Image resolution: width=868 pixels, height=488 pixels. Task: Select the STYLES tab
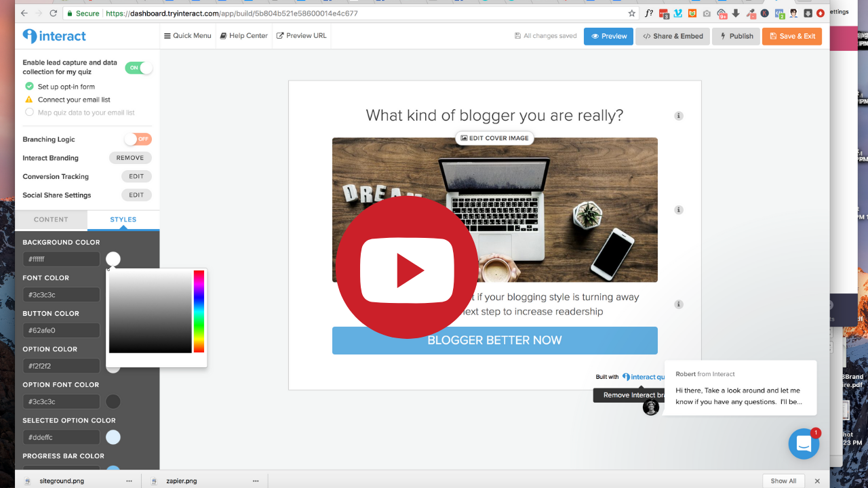pos(123,220)
